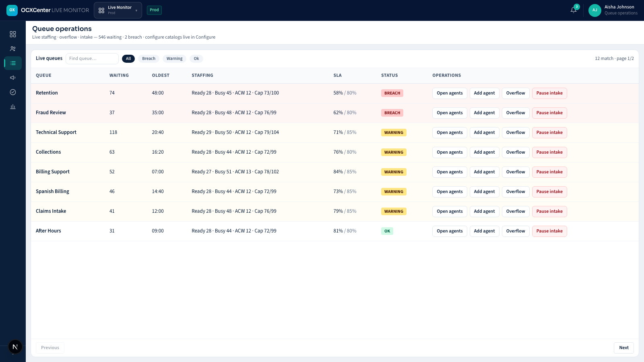Click the Retention queue name

point(47,93)
